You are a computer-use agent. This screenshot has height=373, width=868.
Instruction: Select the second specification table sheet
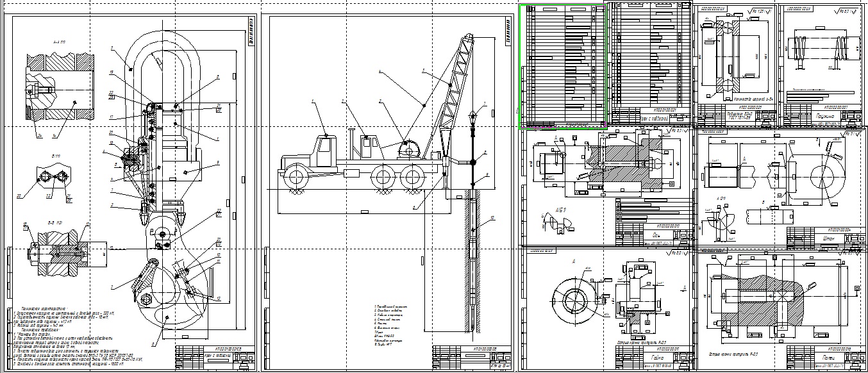tap(650, 64)
